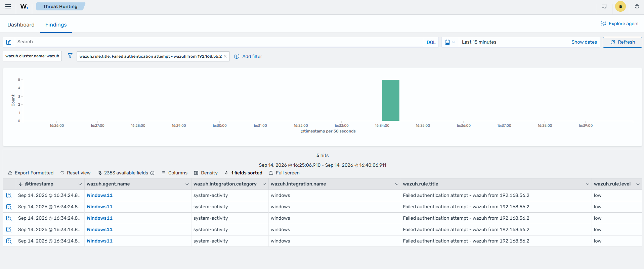
Task: Click the Threat Hunting breadcrumb
Action: click(x=60, y=6)
